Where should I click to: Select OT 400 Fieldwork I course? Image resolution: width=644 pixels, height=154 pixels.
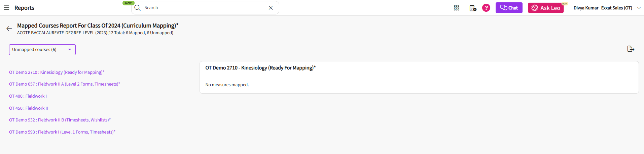(28, 96)
